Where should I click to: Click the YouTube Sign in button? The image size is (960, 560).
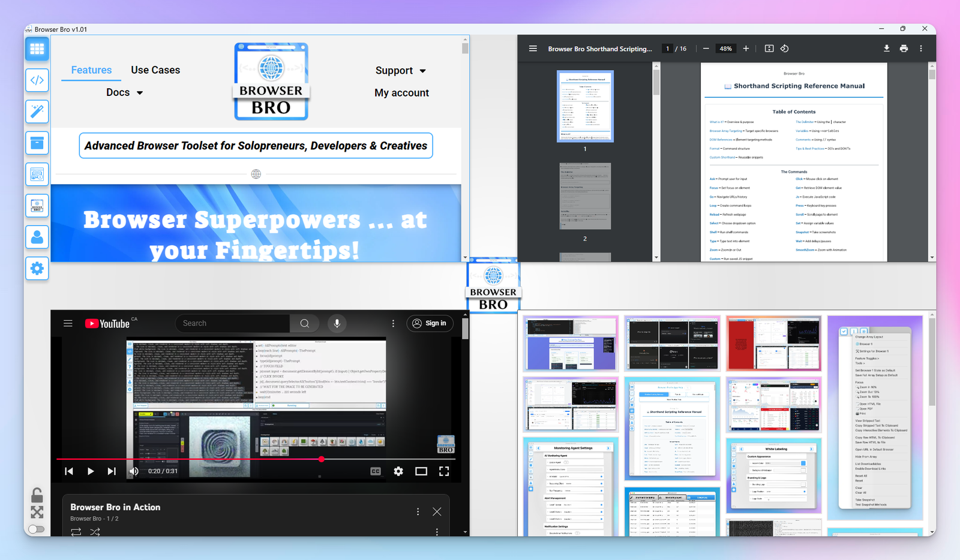click(x=430, y=323)
